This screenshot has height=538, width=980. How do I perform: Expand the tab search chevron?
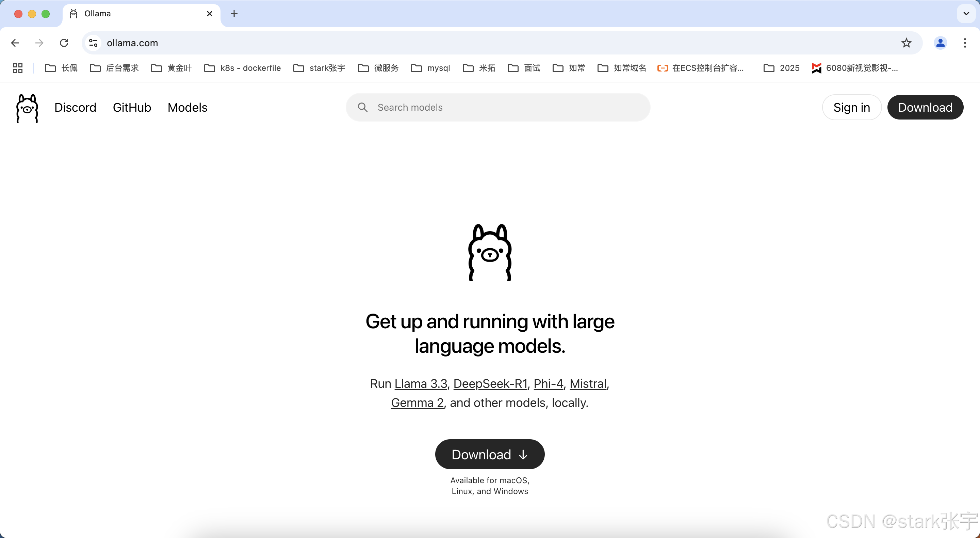tap(966, 14)
